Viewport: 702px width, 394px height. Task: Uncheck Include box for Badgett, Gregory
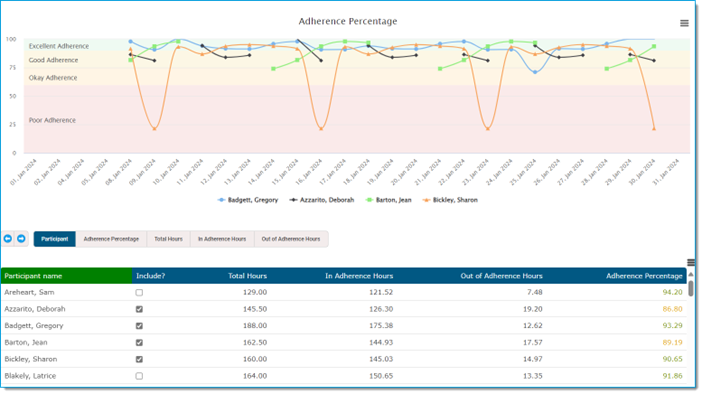point(139,326)
